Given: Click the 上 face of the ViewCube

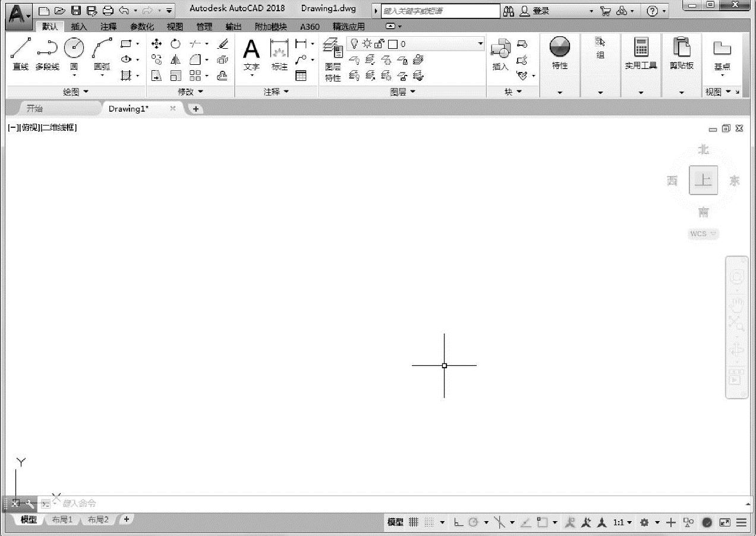Looking at the screenshot, I should [704, 180].
